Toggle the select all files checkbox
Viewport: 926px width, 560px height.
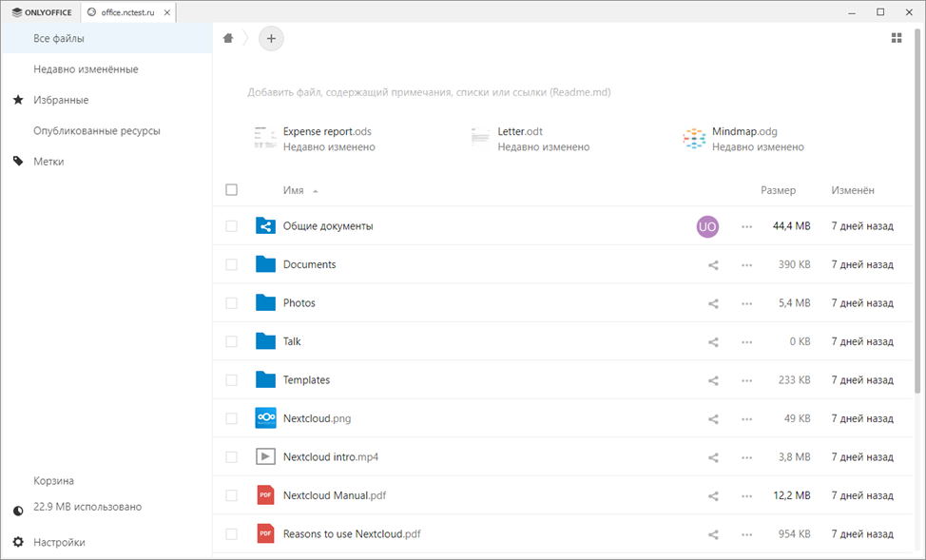(231, 190)
